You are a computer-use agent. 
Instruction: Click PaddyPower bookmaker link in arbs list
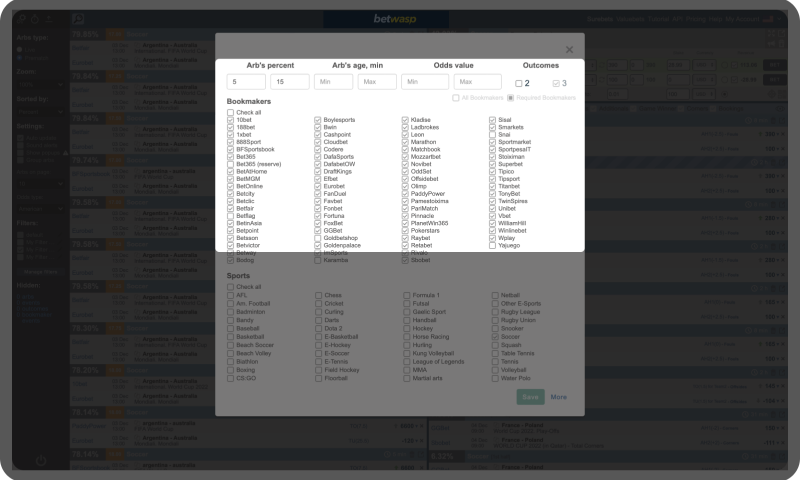(x=89, y=425)
